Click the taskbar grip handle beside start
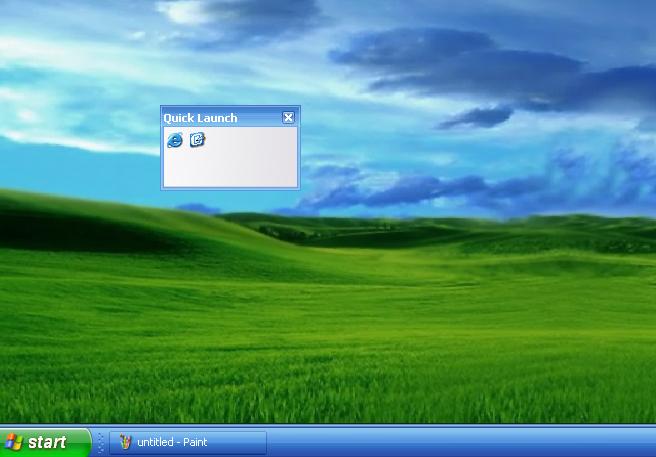 click(100, 442)
